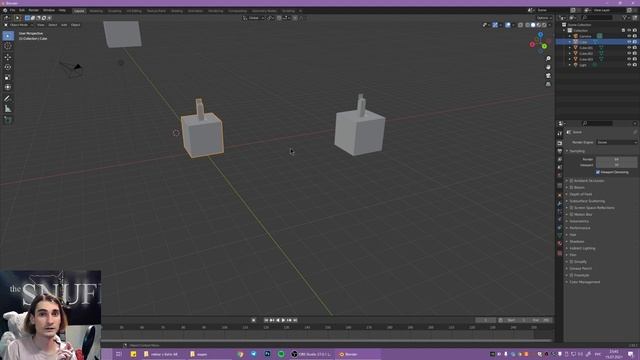Hide Cube.001 in the outliner
Image resolution: width=640 pixels, height=360 pixels.
(629, 47)
